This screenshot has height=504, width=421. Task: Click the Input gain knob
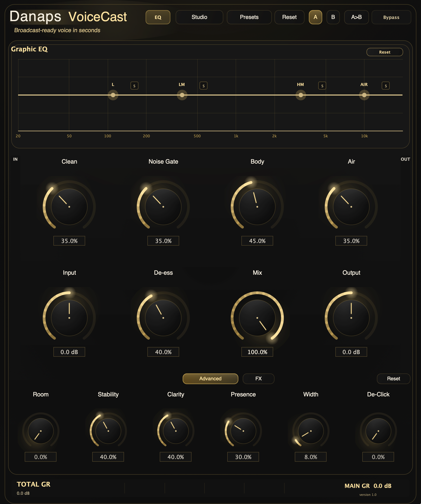[x=69, y=318]
